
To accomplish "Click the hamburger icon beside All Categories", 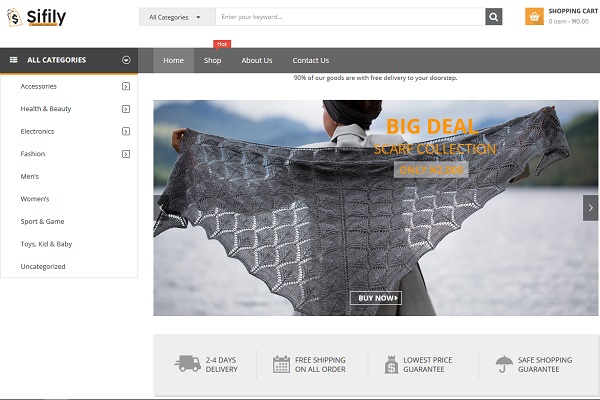I will click(x=14, y=60).
